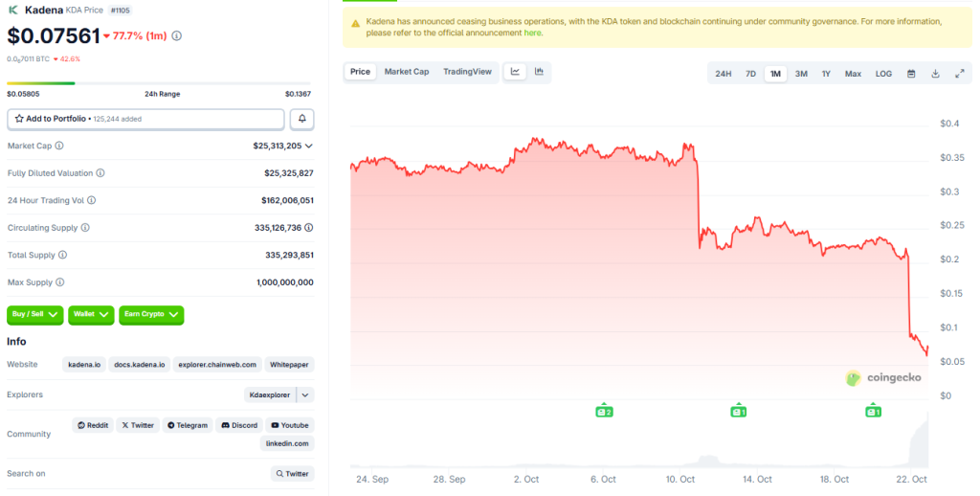The width and height of the screenshot is (980, 496).
Task: Switch to candlestick chart icon
Action: click(539, 72)
